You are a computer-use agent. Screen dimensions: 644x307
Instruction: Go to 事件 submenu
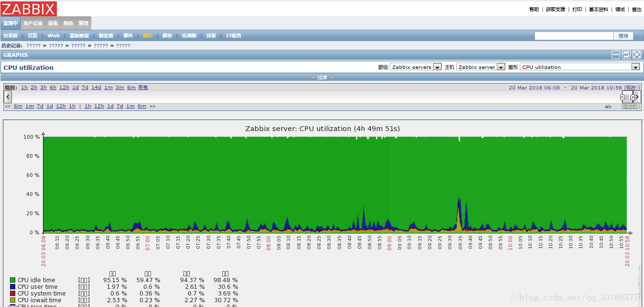[x=128, y=36]
